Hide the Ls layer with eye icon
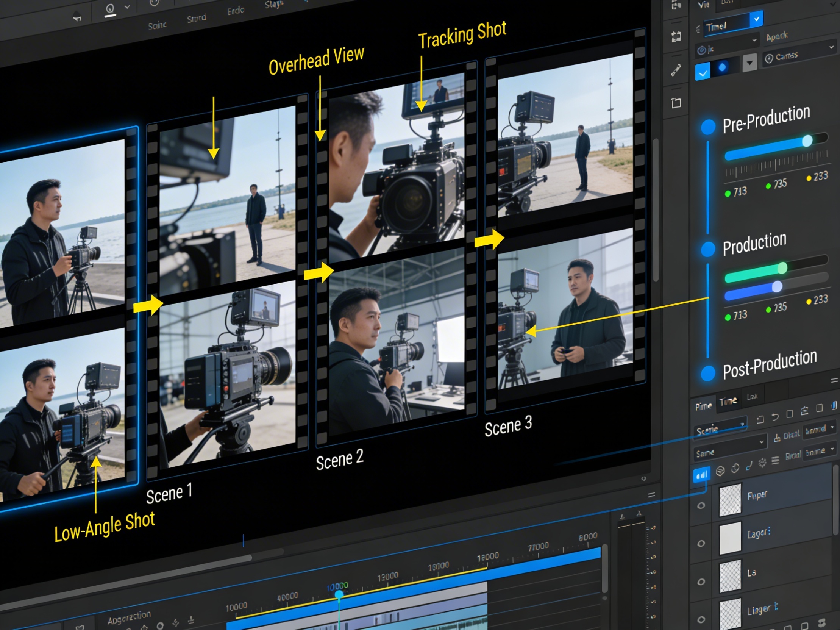840x630 pixels. click(701, 582)
